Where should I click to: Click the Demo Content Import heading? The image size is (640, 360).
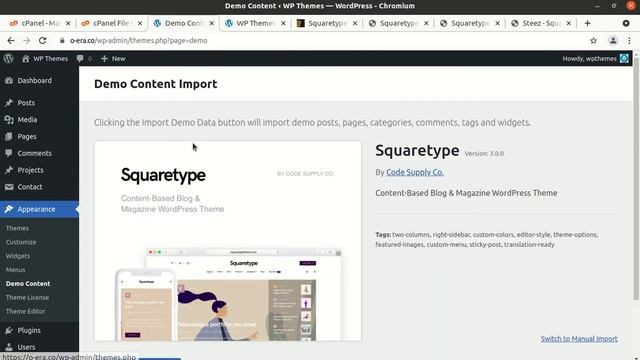[156, 84]
